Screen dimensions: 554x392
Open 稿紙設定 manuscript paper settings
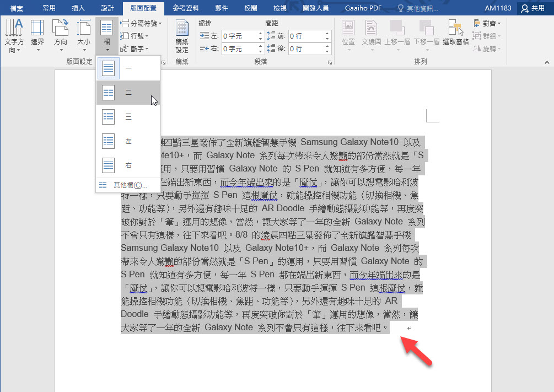182,36
